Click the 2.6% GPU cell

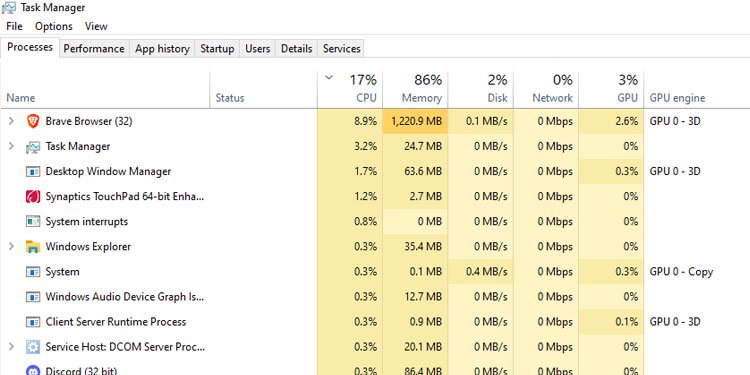point(611,121)
